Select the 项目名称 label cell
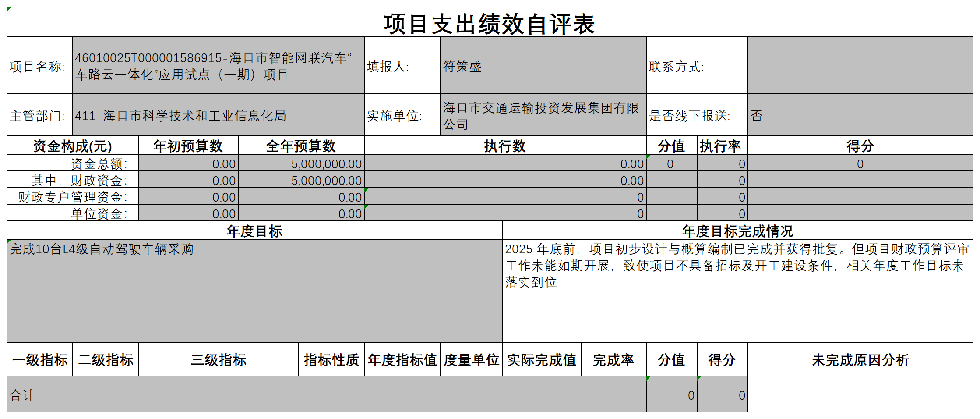Viewport: 980px width, 419px height. 40,65
